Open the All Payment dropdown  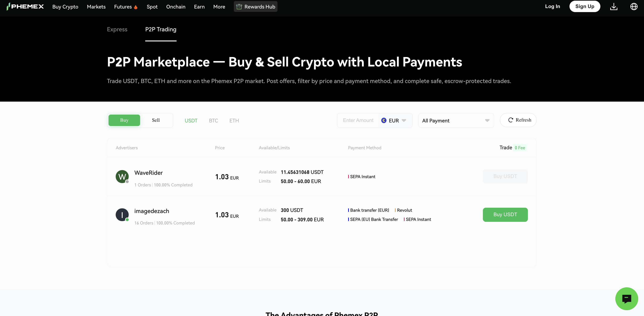456,120
